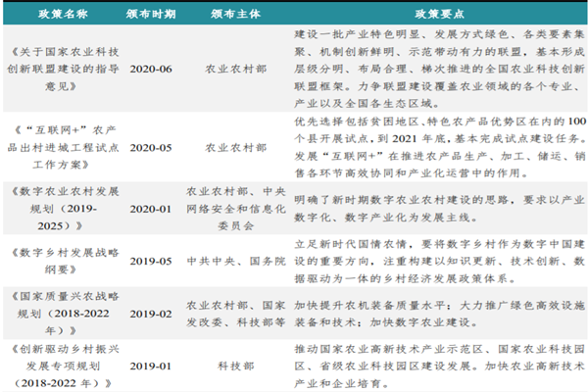
Task: Select the date cell 2019-02
Action: tap(151, 314)
